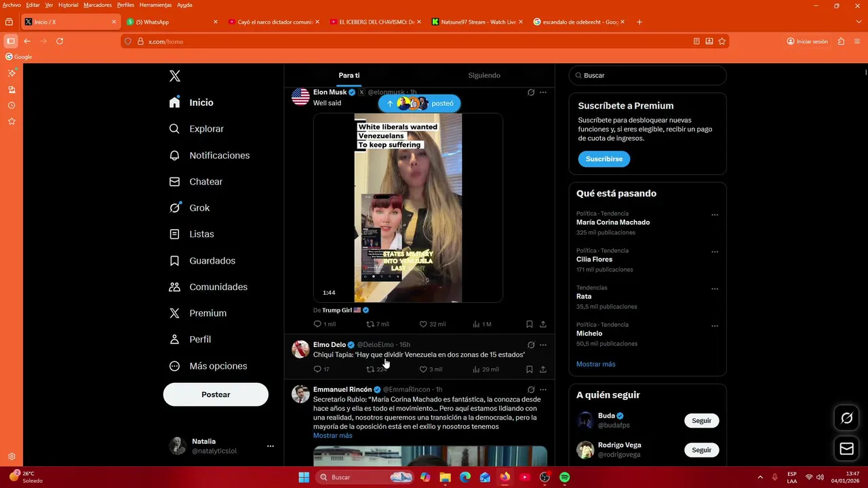The image size is (868, 488).
Task: Bookmark this page with star icon
Action: click(722, 41)
